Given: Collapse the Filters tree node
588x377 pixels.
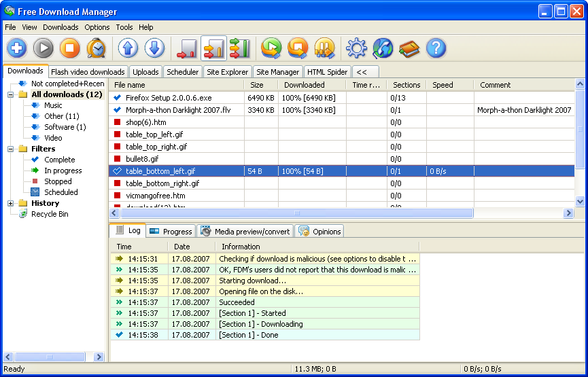Looking at the screenshot, I should tap(12, 149).
